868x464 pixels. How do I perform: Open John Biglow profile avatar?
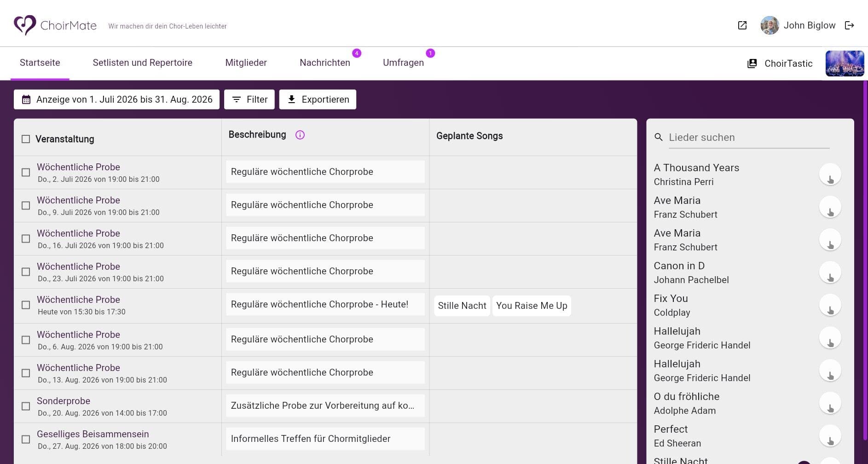tap(770, 25)
